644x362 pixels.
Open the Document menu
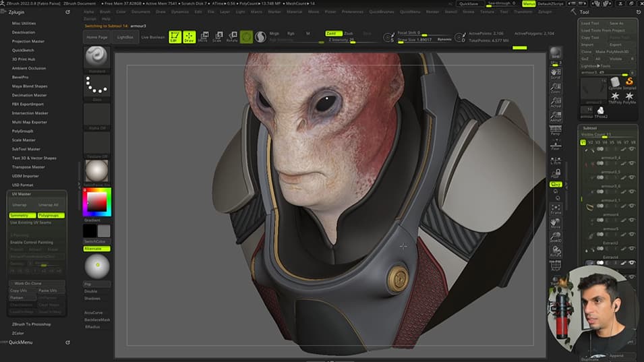coord(141,12)
